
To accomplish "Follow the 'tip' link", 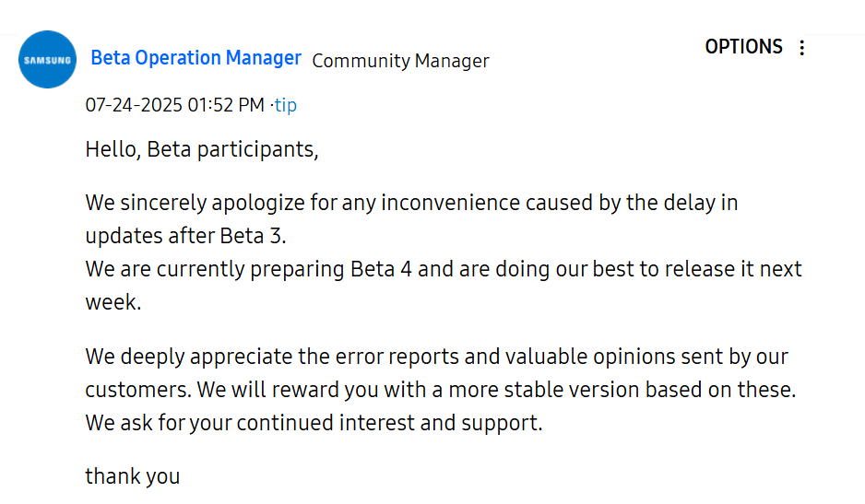I will point(286,105).
